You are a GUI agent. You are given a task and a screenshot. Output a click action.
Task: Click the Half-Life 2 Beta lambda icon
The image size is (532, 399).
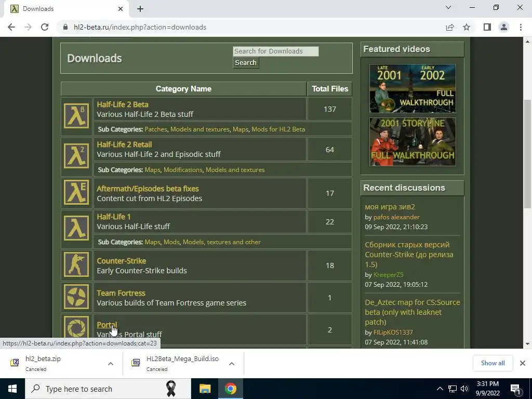coord(76,116)
